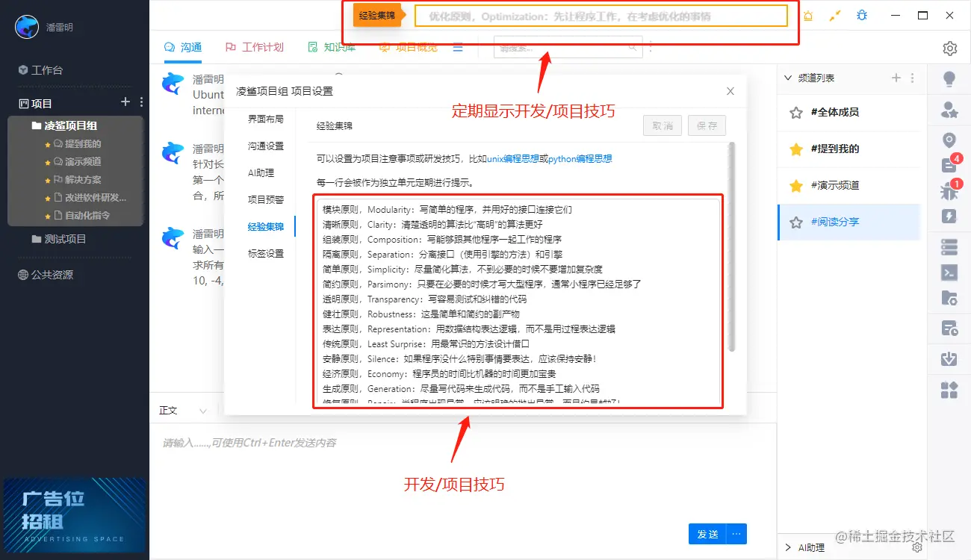Switch to the 沟通 tab
This screenshot has width=971, height=560.
[x=183, y=47]
